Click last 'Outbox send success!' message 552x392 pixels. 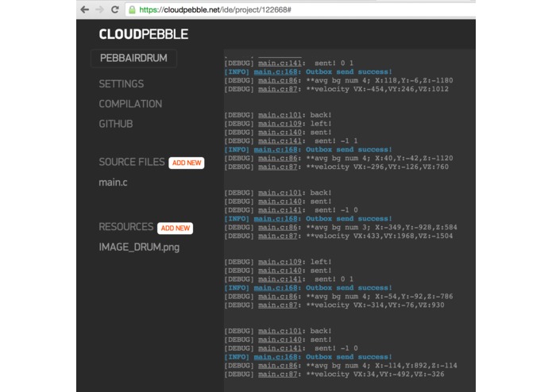click(x=349, y=357)
